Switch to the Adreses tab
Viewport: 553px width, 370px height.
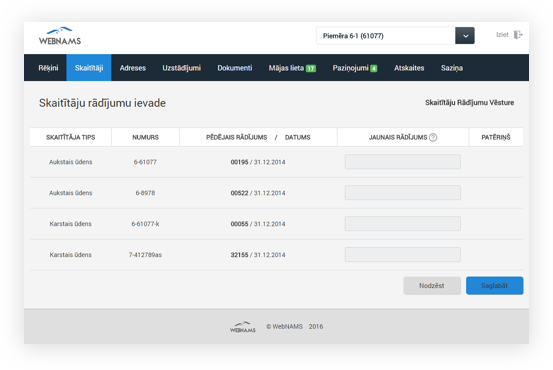(x=133, y=68)
